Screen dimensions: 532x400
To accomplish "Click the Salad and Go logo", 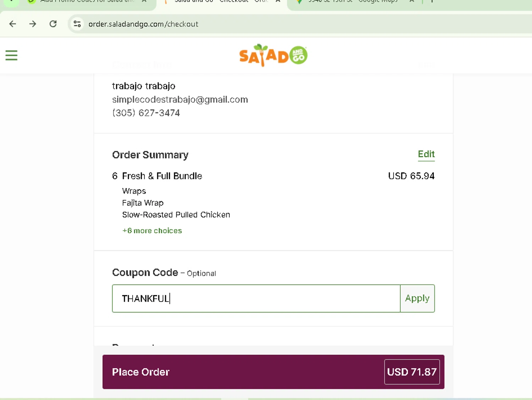I will (x=273, y=55).
